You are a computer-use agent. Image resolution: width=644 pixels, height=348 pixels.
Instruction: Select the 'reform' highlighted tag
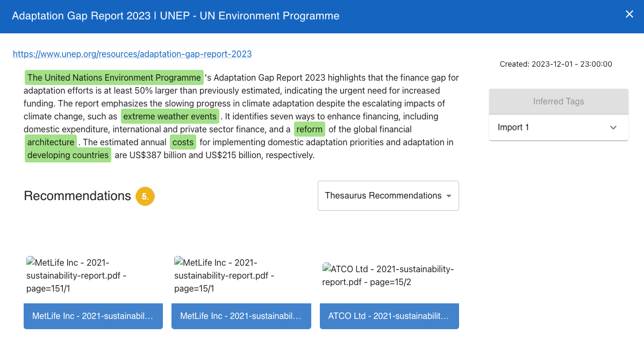(x=310, y=129)
